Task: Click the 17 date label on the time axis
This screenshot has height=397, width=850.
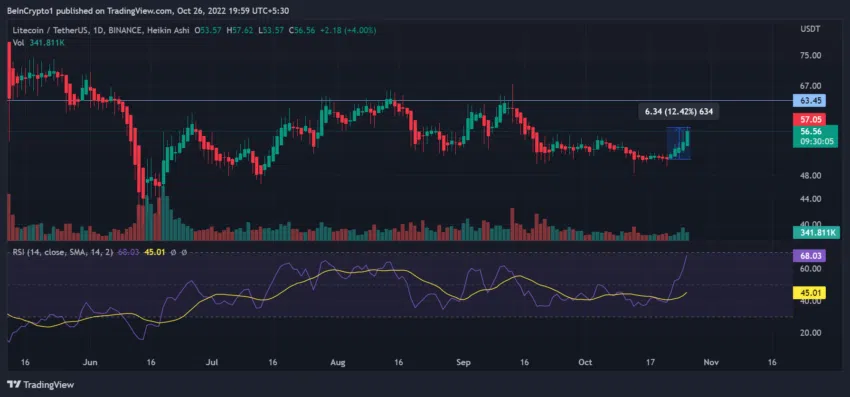Action: (651, 362)
